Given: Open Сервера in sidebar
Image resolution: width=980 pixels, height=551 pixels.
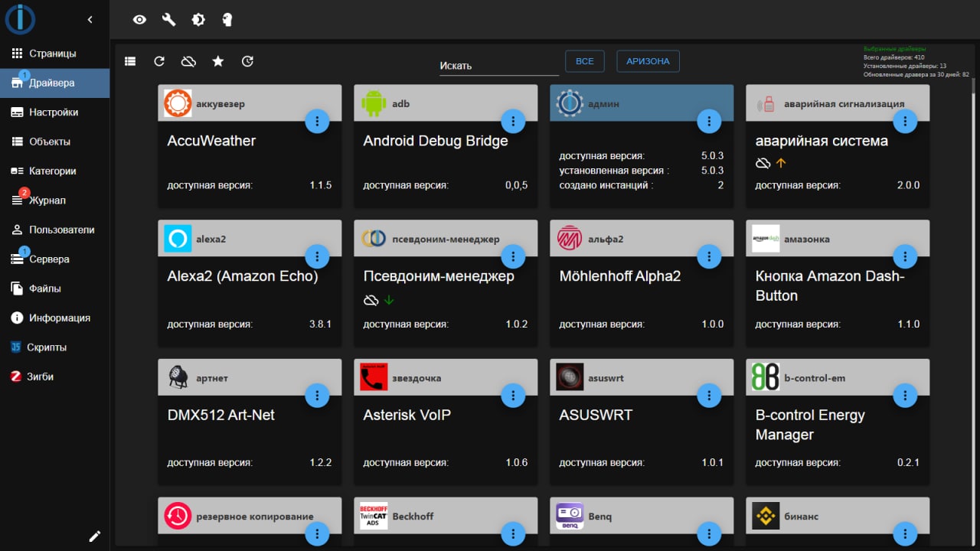Looking at the screenshot, I should coord(54,259).
